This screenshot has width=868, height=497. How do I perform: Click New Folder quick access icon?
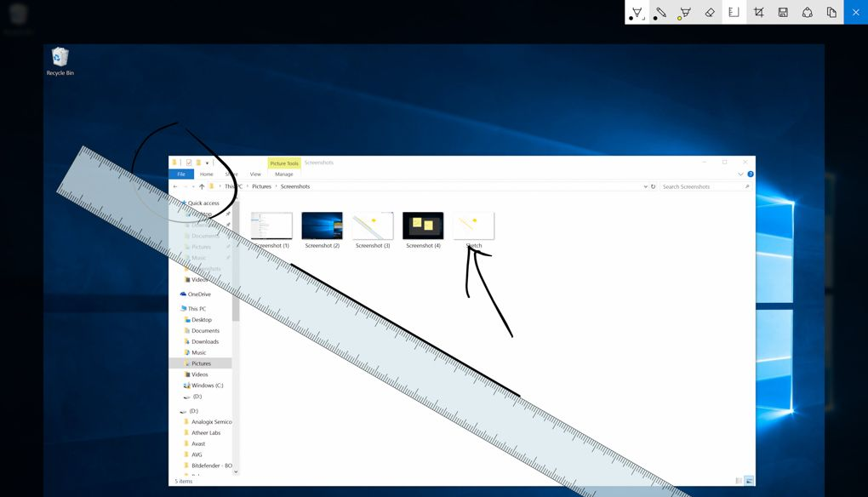click(198, 163)
